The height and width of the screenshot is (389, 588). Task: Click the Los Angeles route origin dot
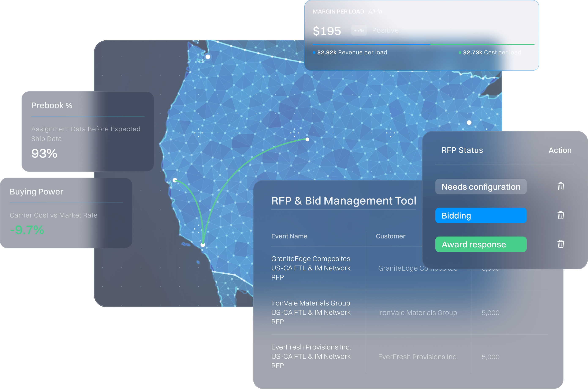203,245
